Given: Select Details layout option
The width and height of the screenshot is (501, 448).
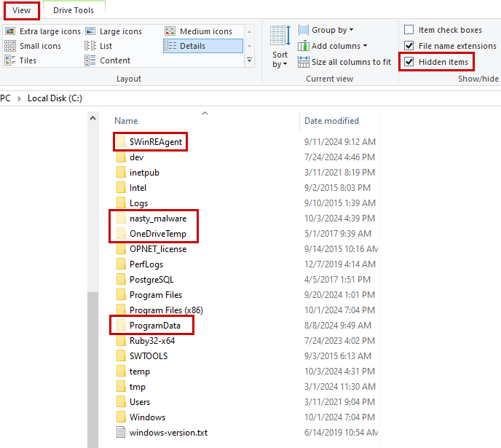Looking at the screenshot, I should [x=203, y=46].
